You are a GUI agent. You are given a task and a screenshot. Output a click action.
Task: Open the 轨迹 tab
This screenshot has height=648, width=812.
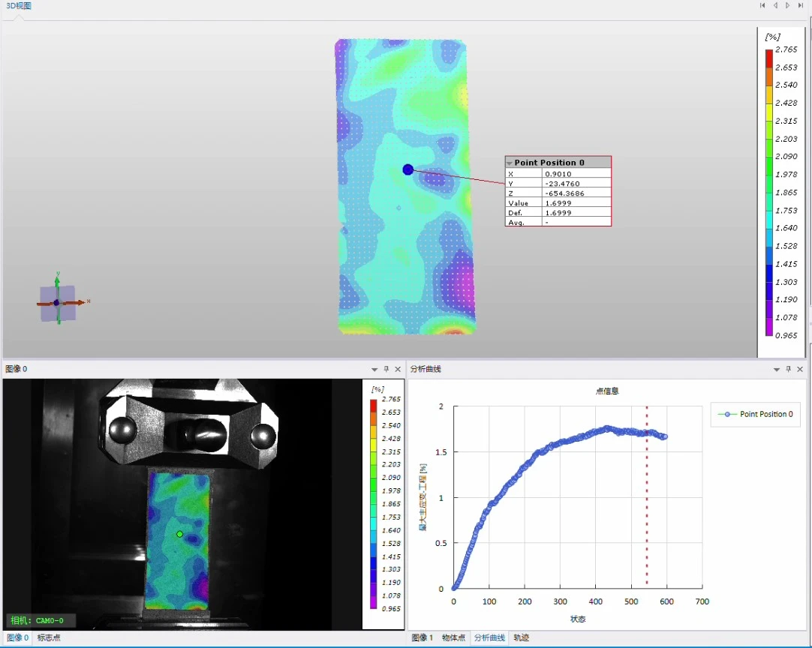521,637
